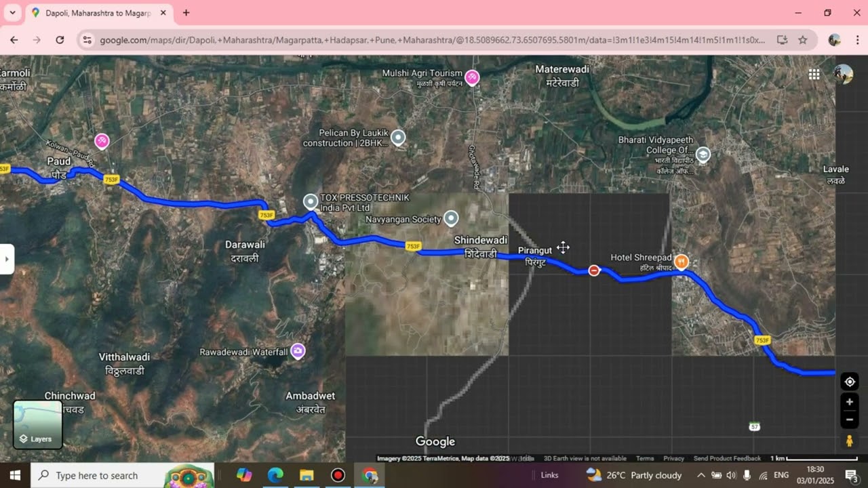Bookmark this page with star icon
Image resolution: width=868 pixels, height=488 pixels.
pyautogui.click(x=803, y=40)
